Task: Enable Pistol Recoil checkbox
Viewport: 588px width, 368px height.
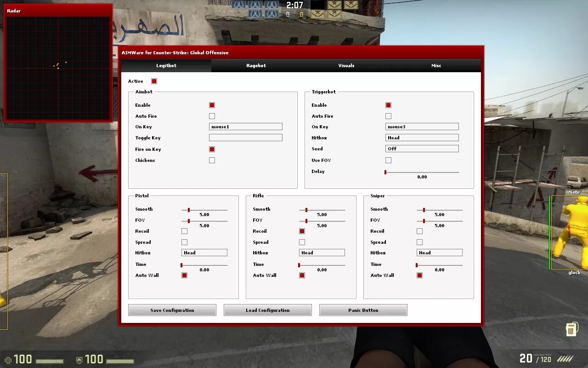Action: (x=184, y=231)
